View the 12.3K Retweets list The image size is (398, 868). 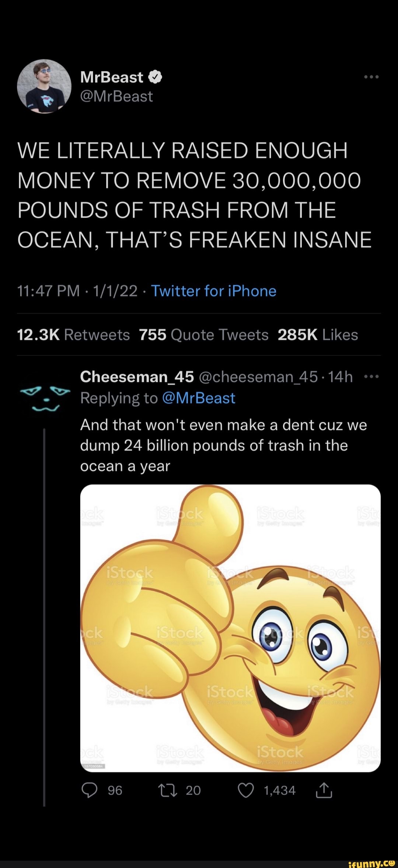[74, 335]
